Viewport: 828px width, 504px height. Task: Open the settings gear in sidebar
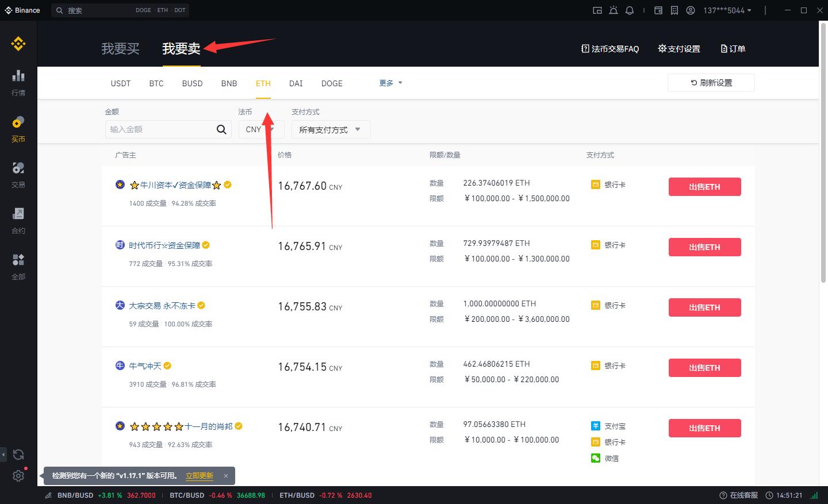(18, 476)
